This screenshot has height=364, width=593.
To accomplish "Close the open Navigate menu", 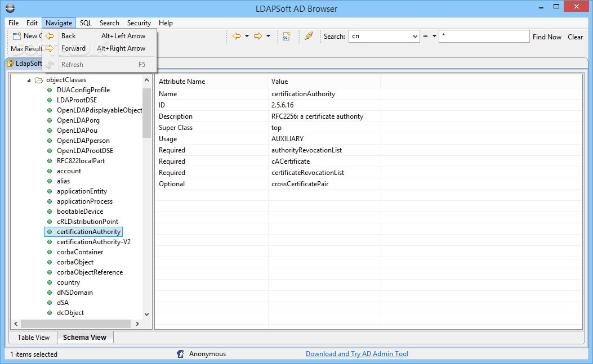I will pos(59,23).
